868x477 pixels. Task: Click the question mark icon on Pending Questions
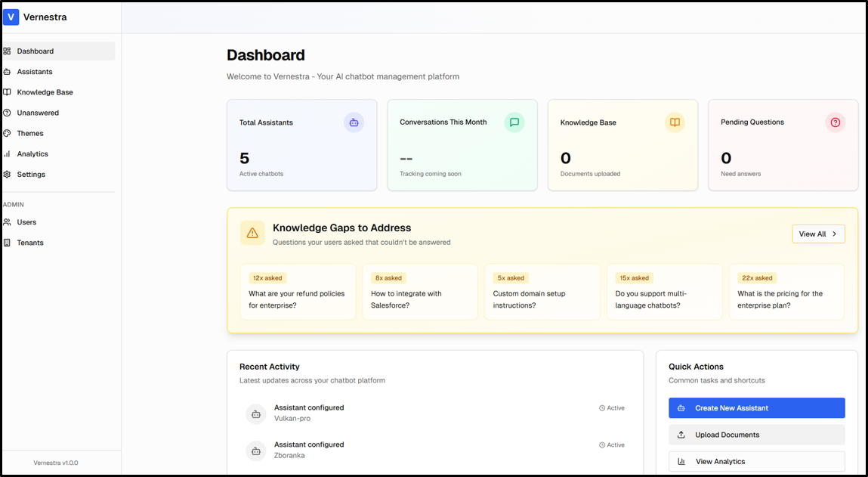(x=835, y=122)
